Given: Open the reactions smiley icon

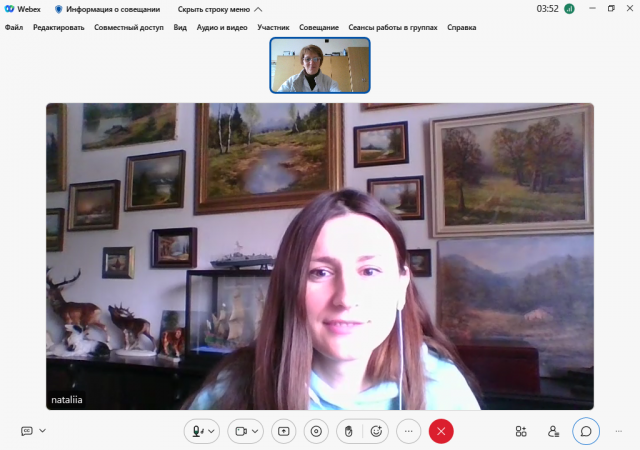Looking at the screenshot, I should point(376,431).
